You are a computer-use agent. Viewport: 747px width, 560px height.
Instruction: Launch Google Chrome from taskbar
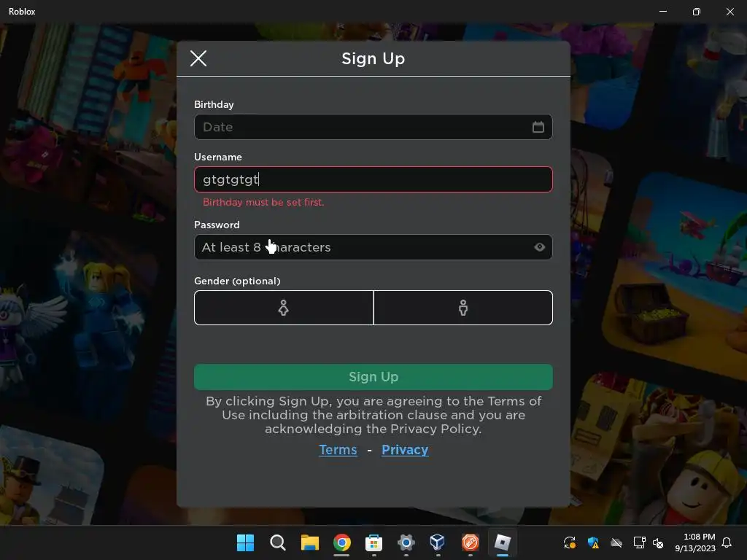point(341,542)
